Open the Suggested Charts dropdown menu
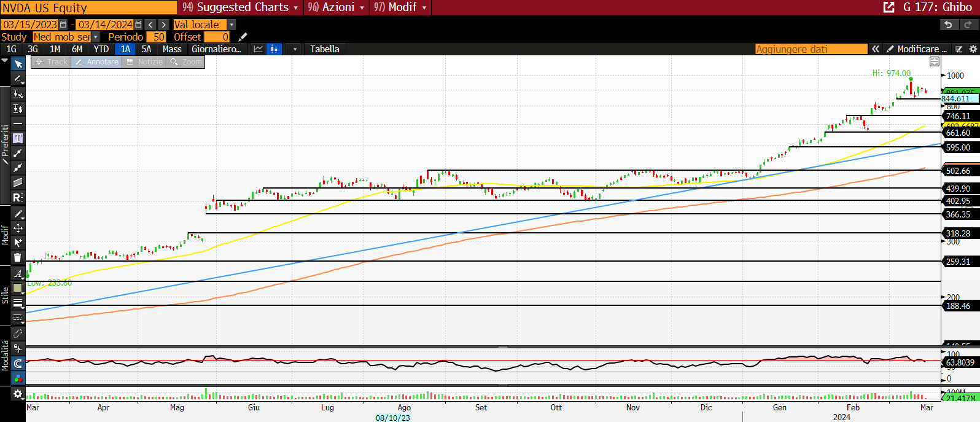 click(x=240, y=7)
